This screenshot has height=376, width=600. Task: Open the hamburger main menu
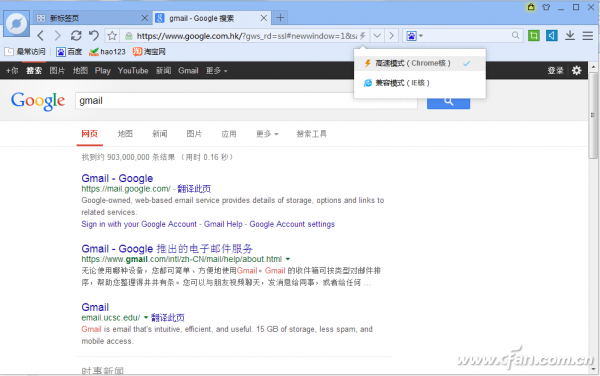point(588,36)
